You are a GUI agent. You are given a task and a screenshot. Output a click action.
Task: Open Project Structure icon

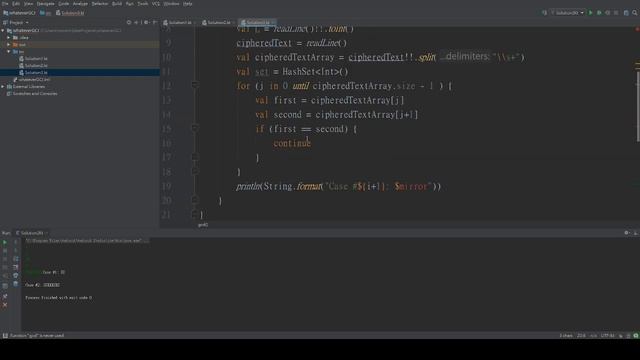[626, 13]
